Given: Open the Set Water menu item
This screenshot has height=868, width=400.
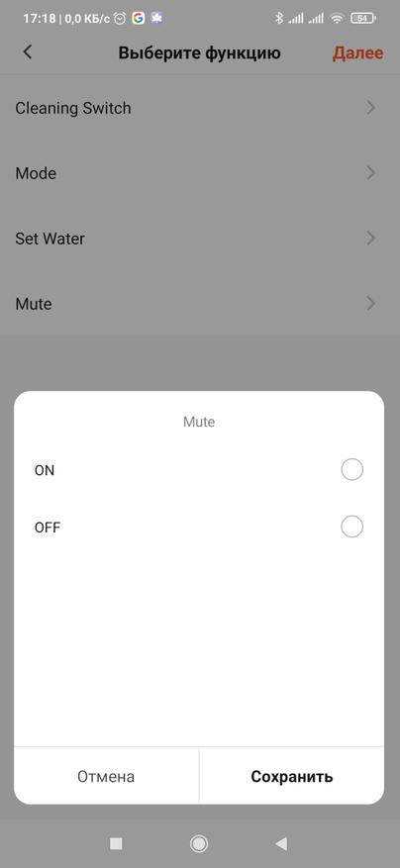Looking at the screenshot, I should pos(200,239).
